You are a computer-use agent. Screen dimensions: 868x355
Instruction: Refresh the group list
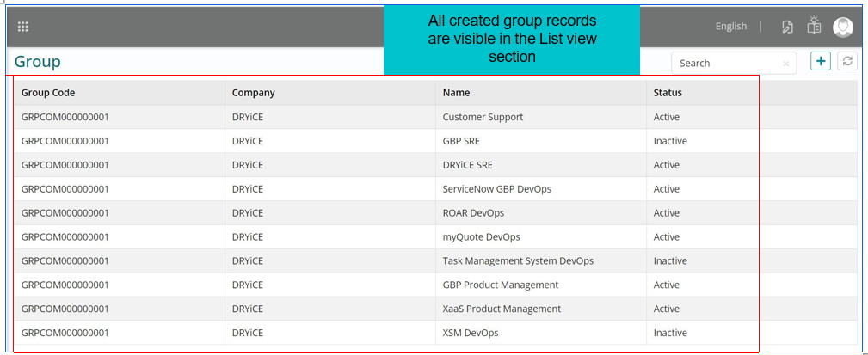click(x=847, y=61)
